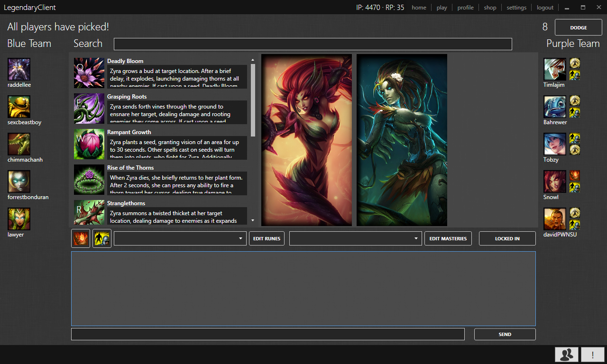Image resolution: width=607 pixels, height=364 pixels.
Task: Click the abilities list scroll-up arrow
Action: coord(253,60)
